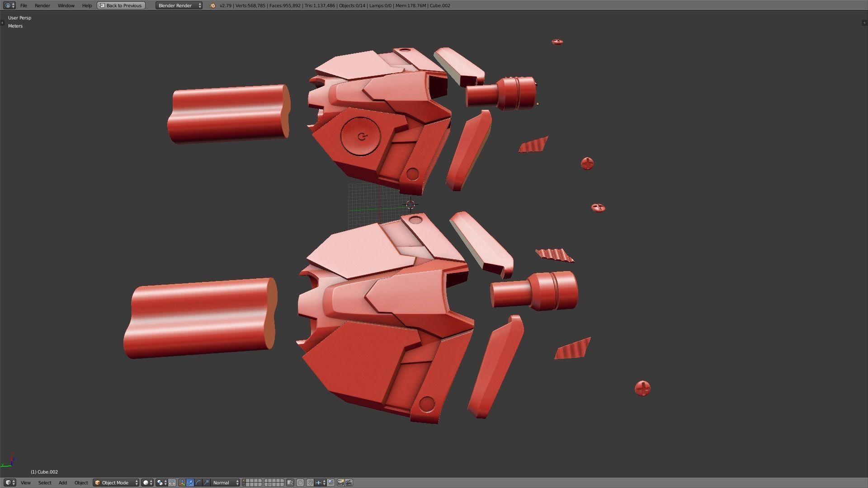The image size is (868, 488).
Task: Select the rotate manipulator arc icon
Action: pos(198,483)
